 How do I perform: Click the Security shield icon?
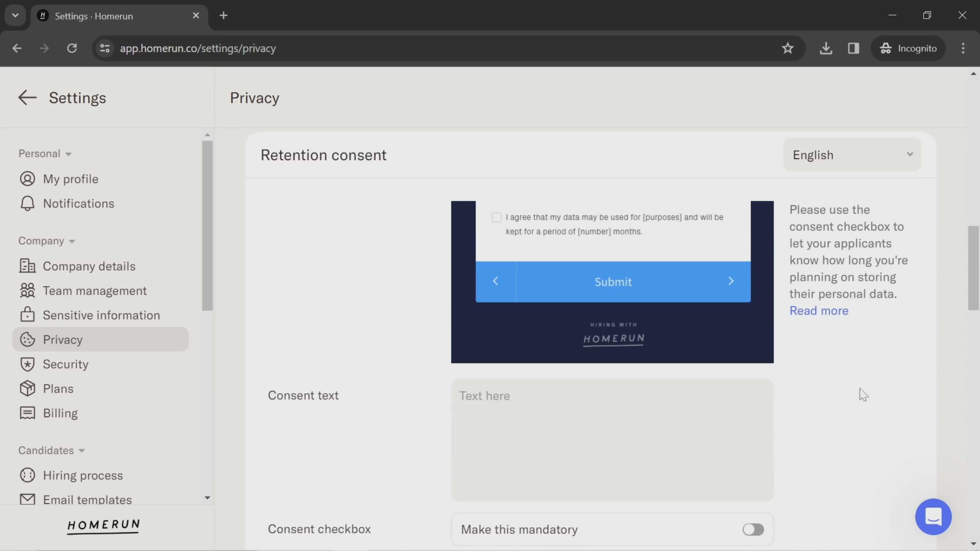coord(27,364)
